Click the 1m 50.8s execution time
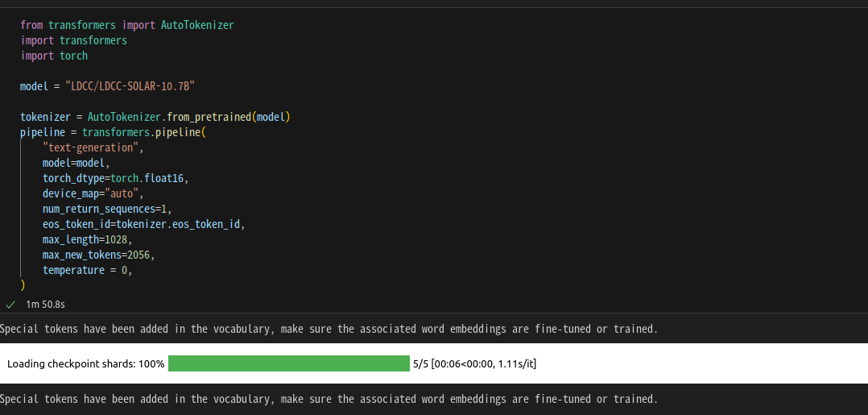This screenshot has width=868, height=415. 45,305
